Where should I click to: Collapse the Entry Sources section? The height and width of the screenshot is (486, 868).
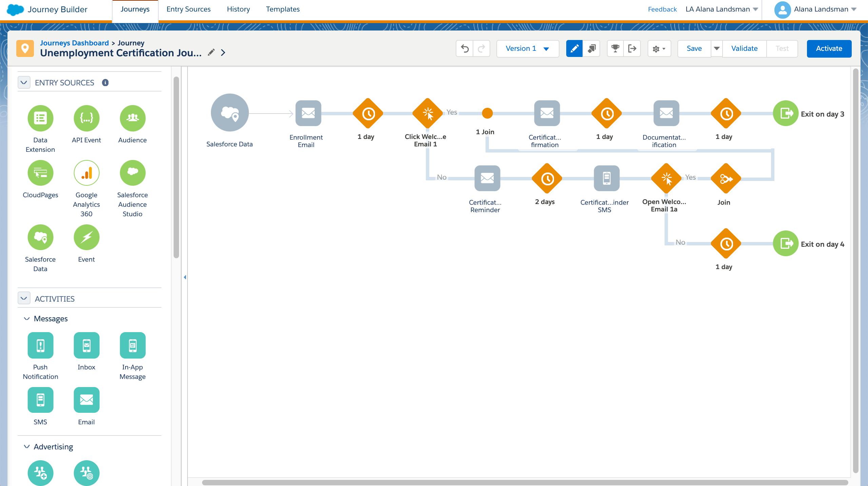click(24, 83)
